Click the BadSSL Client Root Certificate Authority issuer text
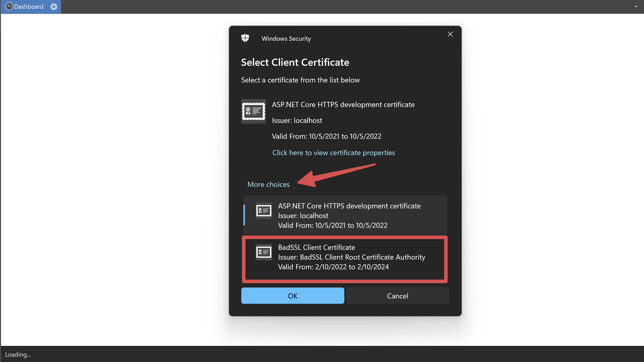 click(x=362, y=257)
